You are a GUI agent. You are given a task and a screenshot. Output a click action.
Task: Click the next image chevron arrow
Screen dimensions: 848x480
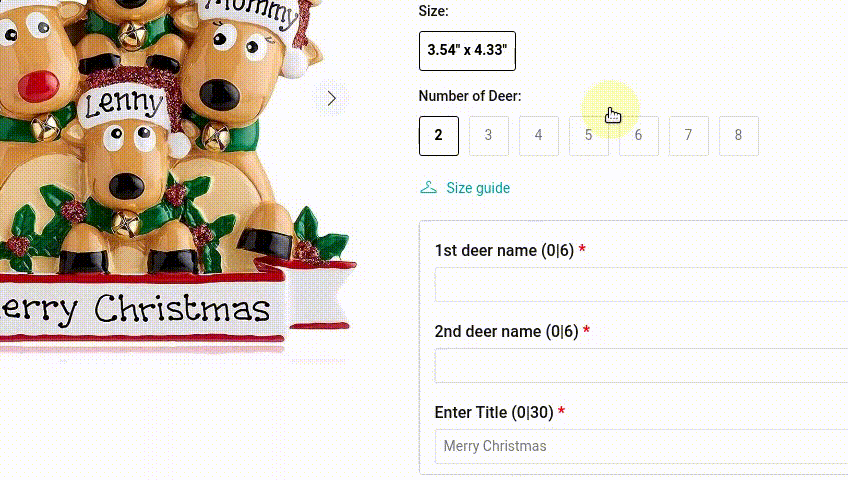tap(332, 98)
